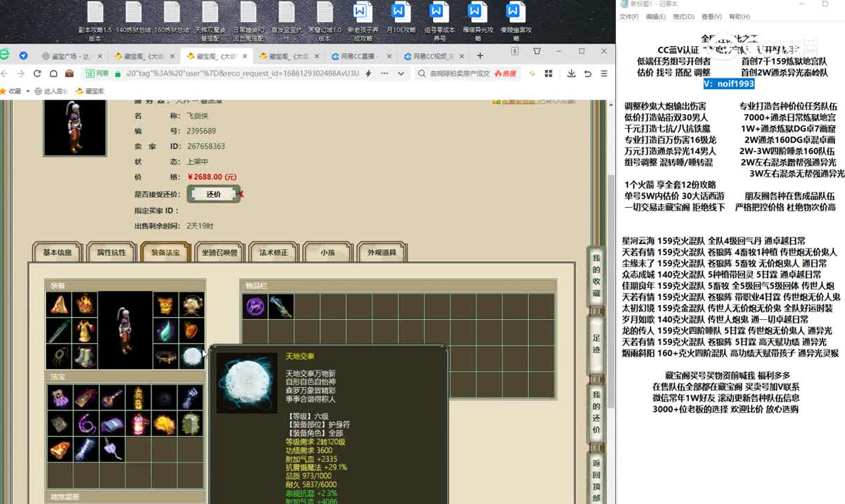
Task: Open browser hamburger menu icon
Action: pos(604,73)
